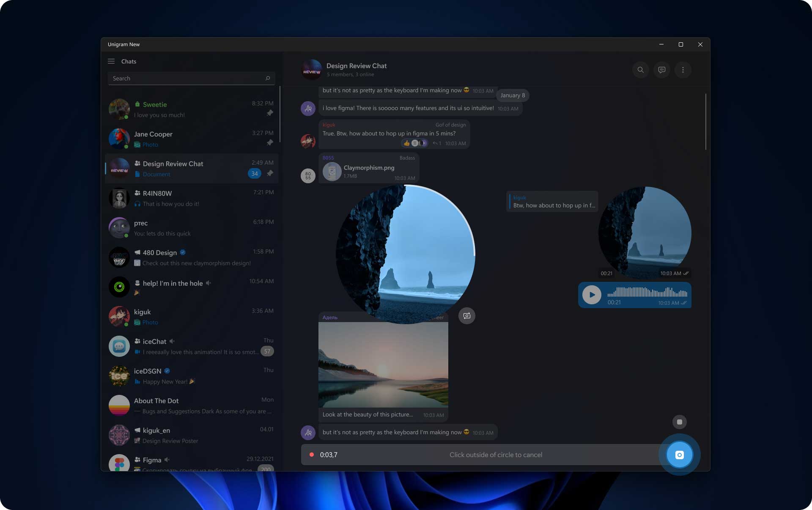The height and width of the screenshot is (510, 812).
Task: Click the search magnifier icon in chat list
Action: pos(268,78)
